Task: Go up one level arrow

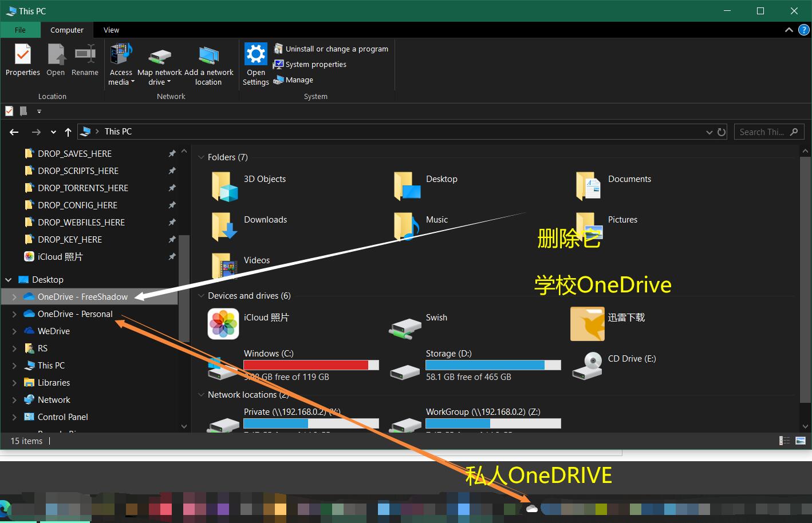Action: pyautogui.click(x=68, y=132)
